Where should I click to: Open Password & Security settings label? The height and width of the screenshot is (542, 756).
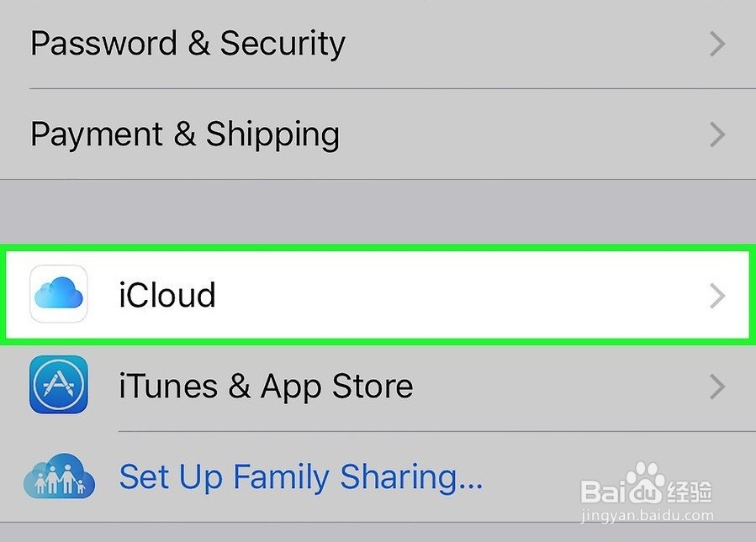(188, 44)
